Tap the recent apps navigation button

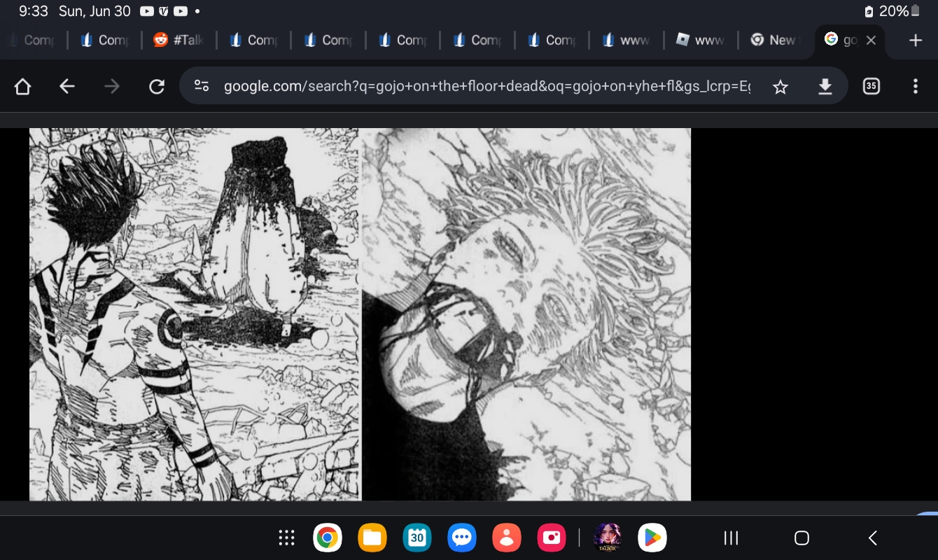[x=731, y=538]
